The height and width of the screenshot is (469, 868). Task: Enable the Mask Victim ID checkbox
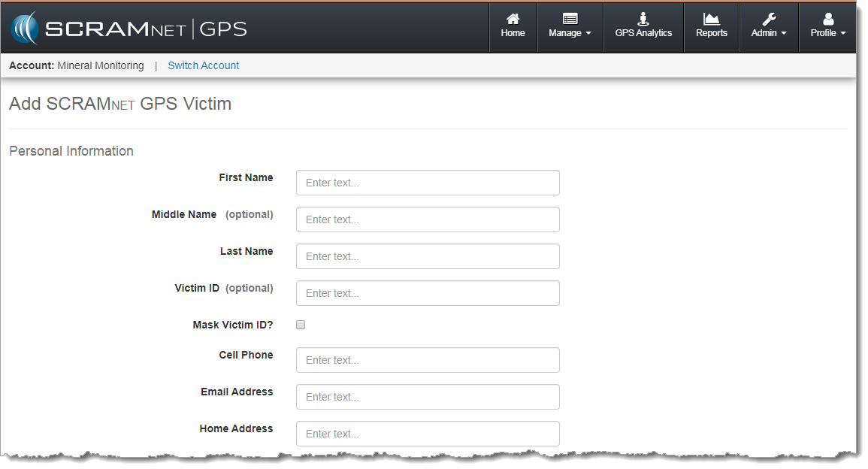pos(301,325)
